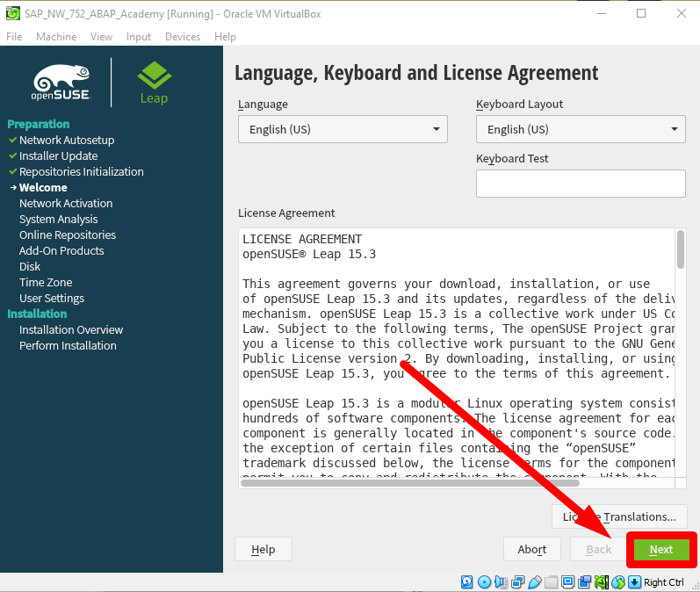Image resolution: width=700 pixels, height=592 pixels.
Task: Click the display status icon
Action: 568,582
